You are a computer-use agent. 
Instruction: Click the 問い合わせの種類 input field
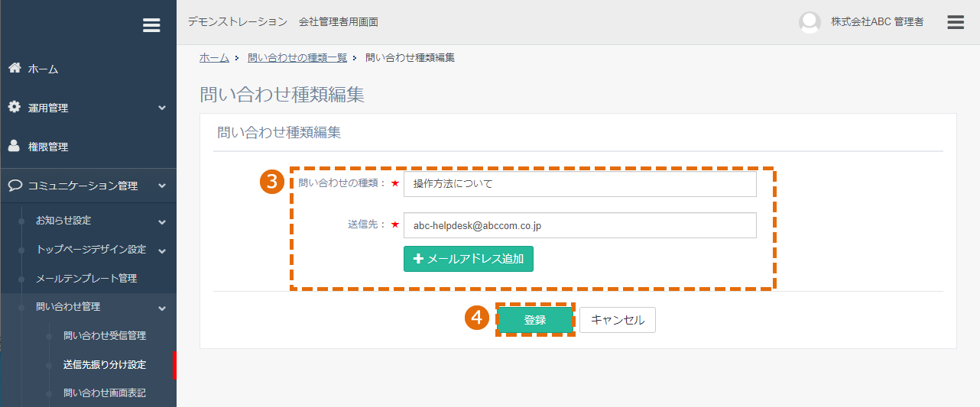tap(580, 184)
